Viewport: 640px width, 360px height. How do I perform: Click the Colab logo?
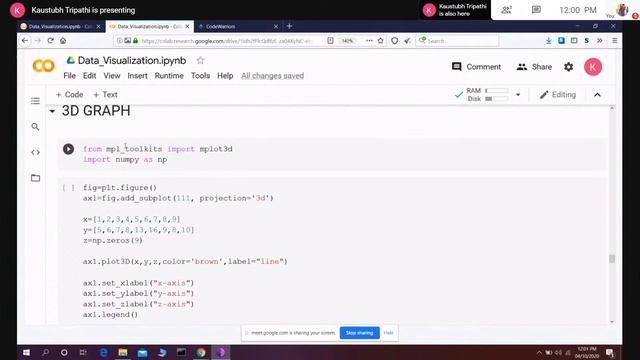coord(43,66)
